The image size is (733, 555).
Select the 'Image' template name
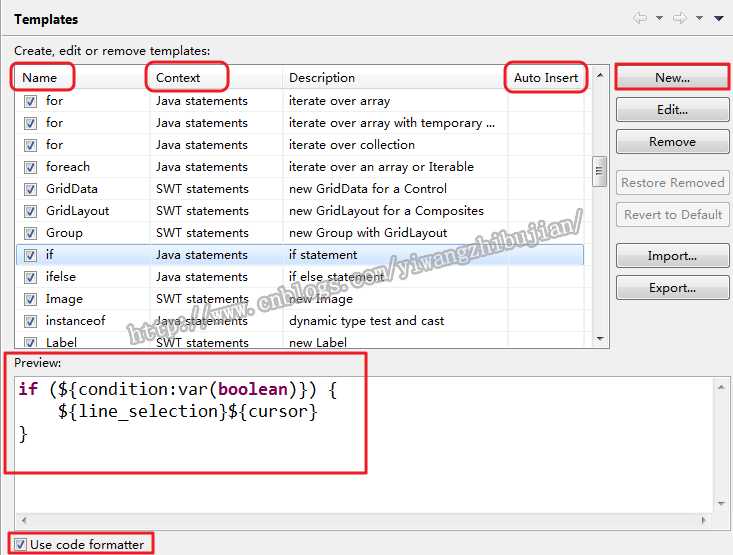coord(64,299)
